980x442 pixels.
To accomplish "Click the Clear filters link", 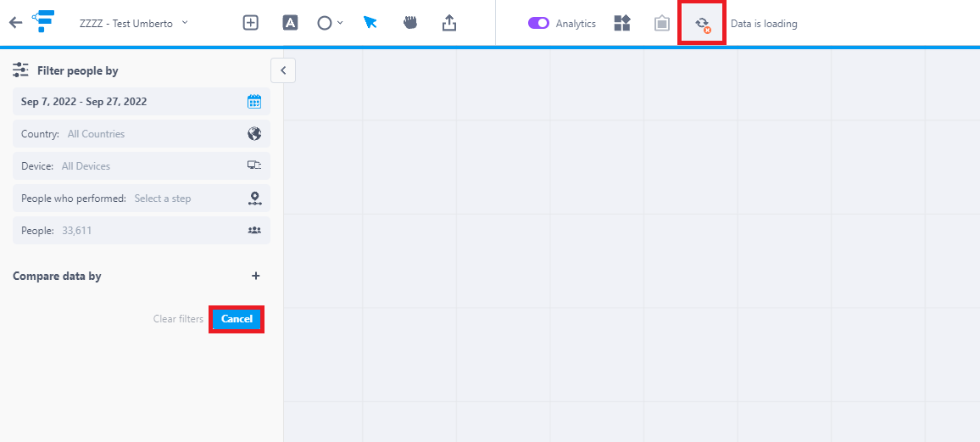I will [178, 319].
